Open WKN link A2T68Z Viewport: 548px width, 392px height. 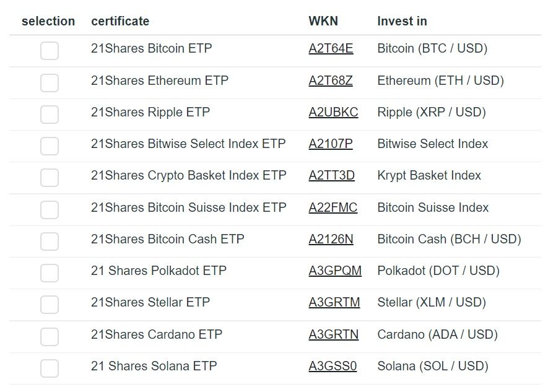330,81
